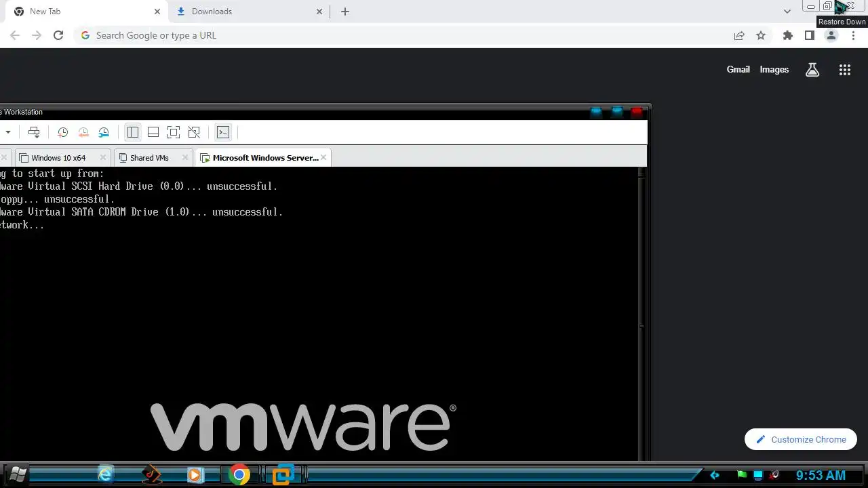Go back in Chrome
Image resolution: width=868 pixels, height=488 pixels.
[x=15, y=35]
